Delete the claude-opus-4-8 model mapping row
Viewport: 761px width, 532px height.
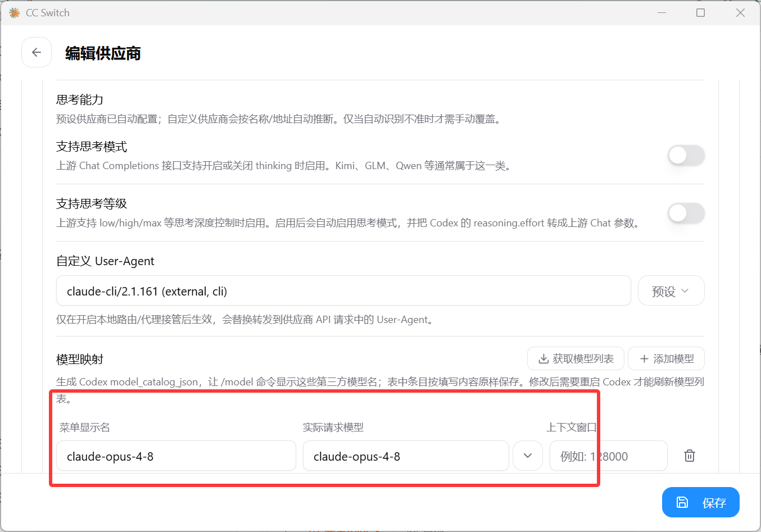690,456
